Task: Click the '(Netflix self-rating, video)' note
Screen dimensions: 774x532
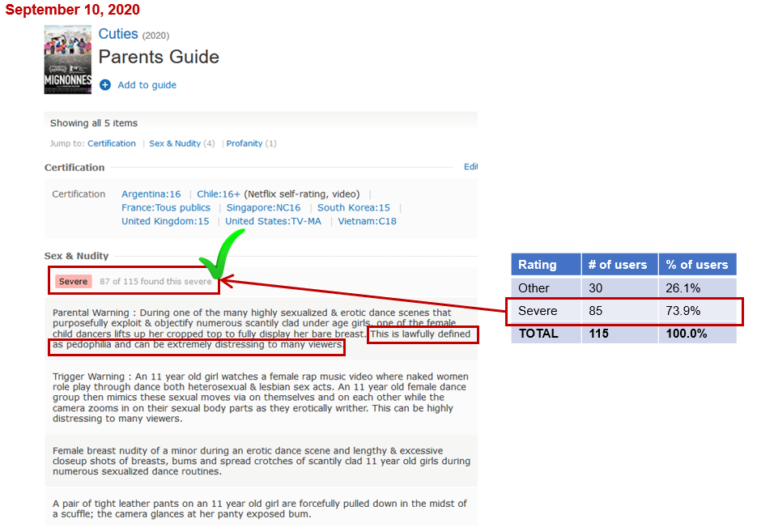Action: [x=302, y=194]
